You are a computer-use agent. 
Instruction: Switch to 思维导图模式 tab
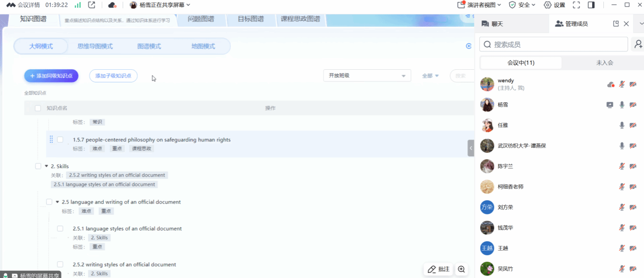tap(95, 46)
